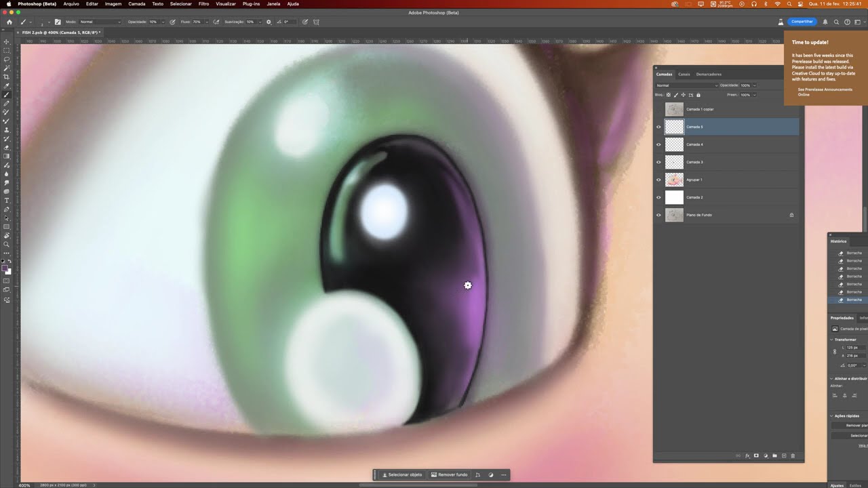Select the Rectangle shape tool
Image resolution: width=868 pixels, height=488 pixels.
pyautogui.click(x=7, y=227)
